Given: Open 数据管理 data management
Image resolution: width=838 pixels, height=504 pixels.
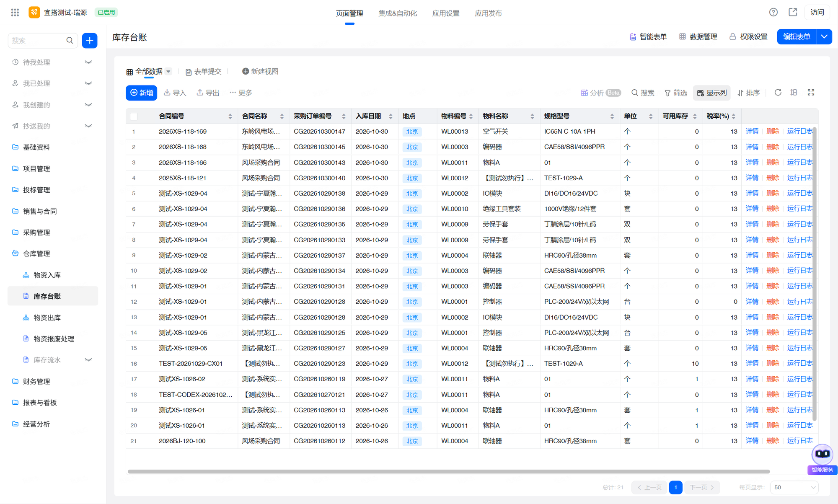Looking at the screenshot, I should click(x=698, y=37).
